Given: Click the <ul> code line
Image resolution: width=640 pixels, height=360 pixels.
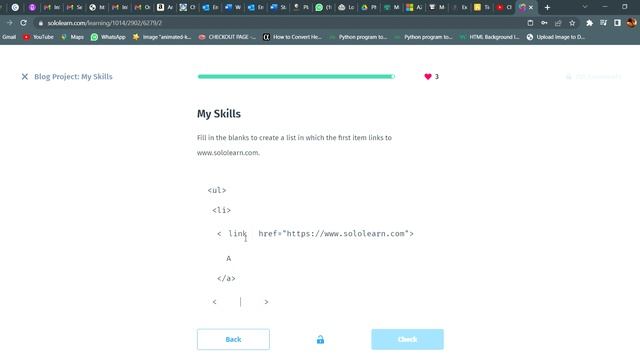Looking at the screenshot, I should (217, 191).
